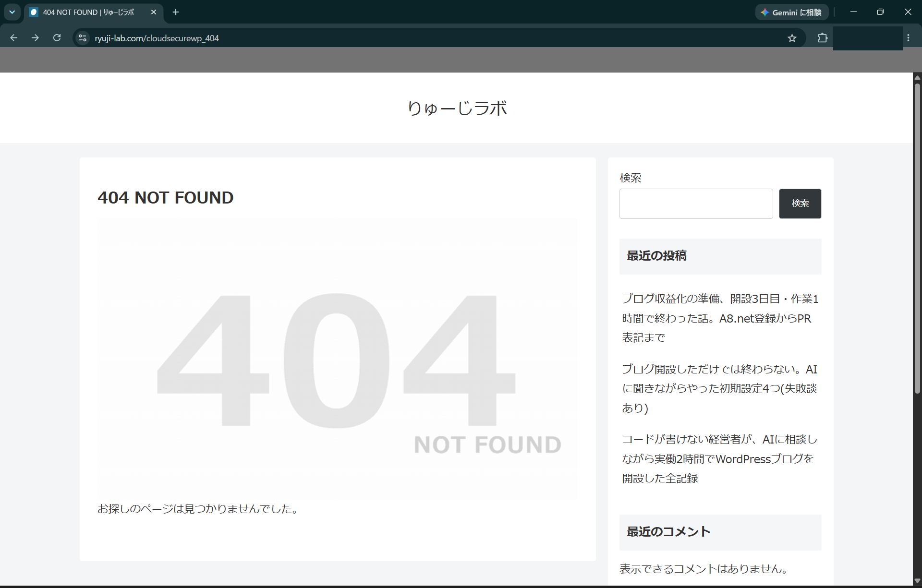This screenshot has height=588, width=922.
Task: Bookmark this page with star icon
Action: pyautogui.click(x=792, y=38)
